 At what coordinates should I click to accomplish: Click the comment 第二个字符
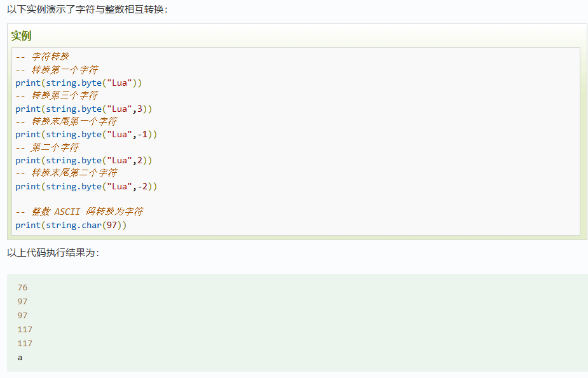click(47, 147)
